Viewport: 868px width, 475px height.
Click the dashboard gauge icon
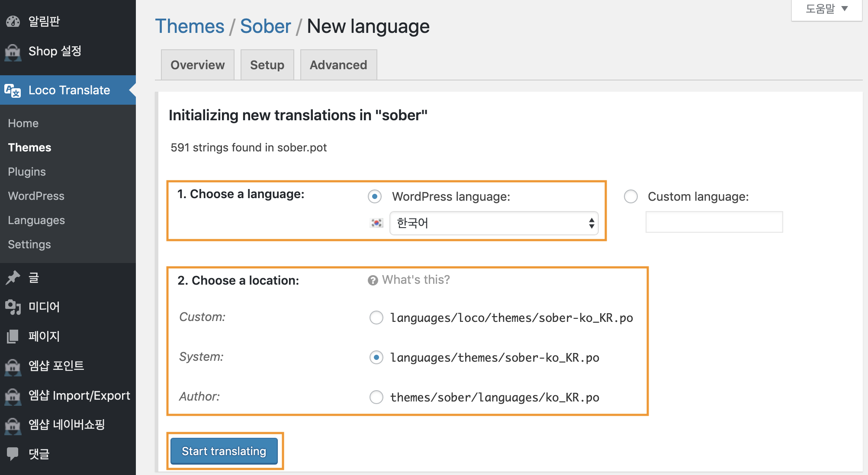click(x=13, y=21)
